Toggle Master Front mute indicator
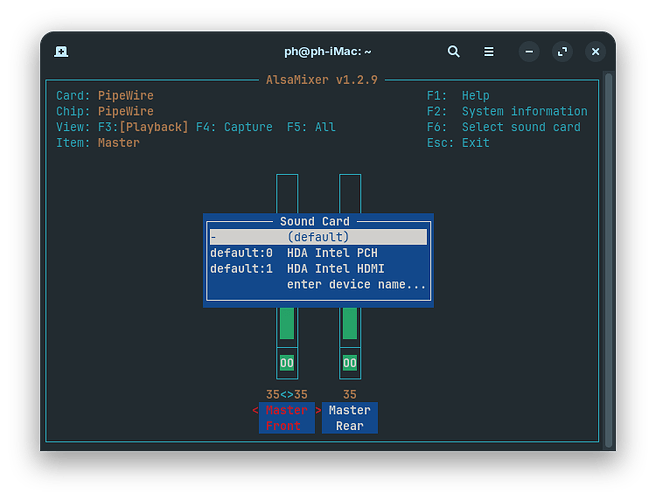Viewport: 655px width, 500px height. click(x=287, y=363)
